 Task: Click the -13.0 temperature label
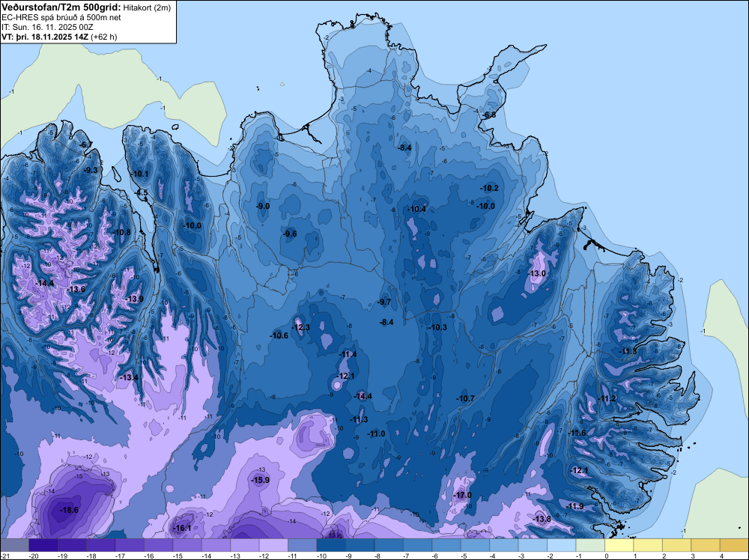(537, 273)
